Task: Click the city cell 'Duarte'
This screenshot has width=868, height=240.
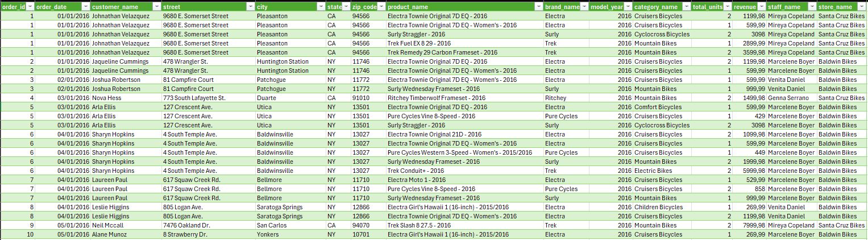Action: (x=290, y=98)
